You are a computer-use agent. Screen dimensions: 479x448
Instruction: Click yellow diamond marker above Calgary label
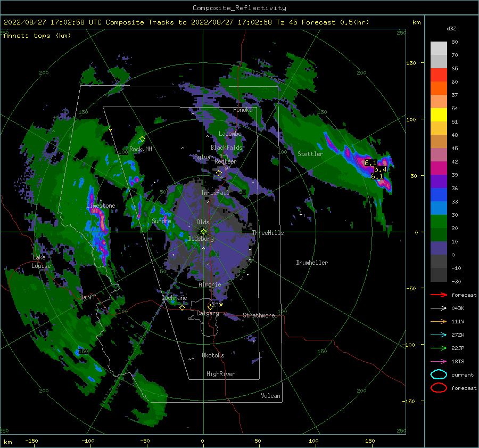click(210, 307)
